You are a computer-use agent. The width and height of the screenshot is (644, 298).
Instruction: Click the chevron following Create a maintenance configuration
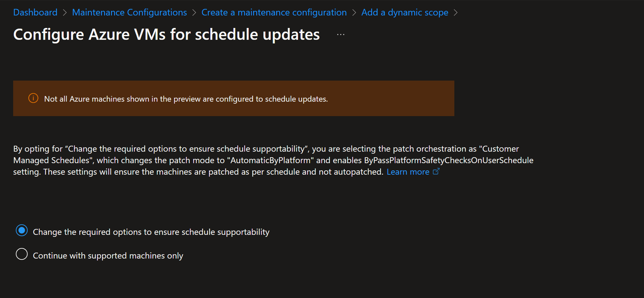(355, 12)
